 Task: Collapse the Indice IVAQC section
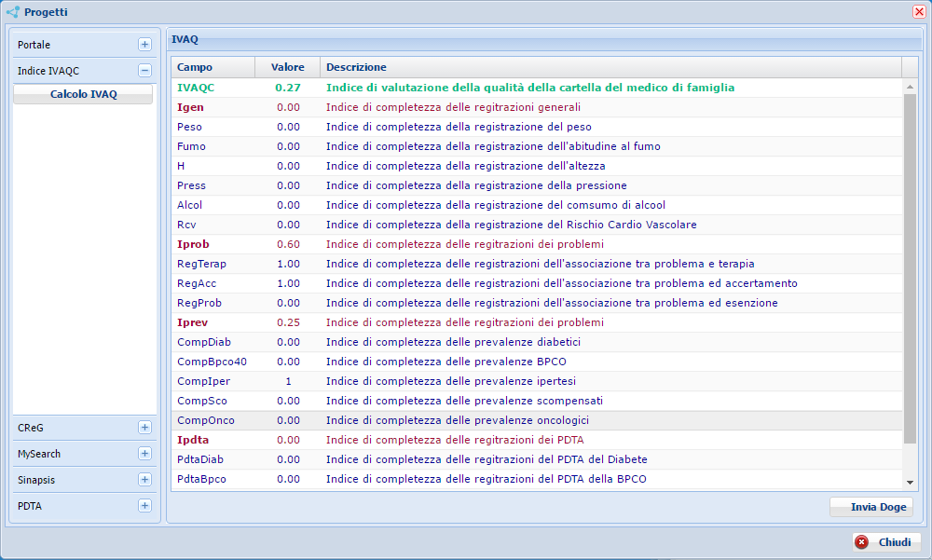[x=144, y=71]
